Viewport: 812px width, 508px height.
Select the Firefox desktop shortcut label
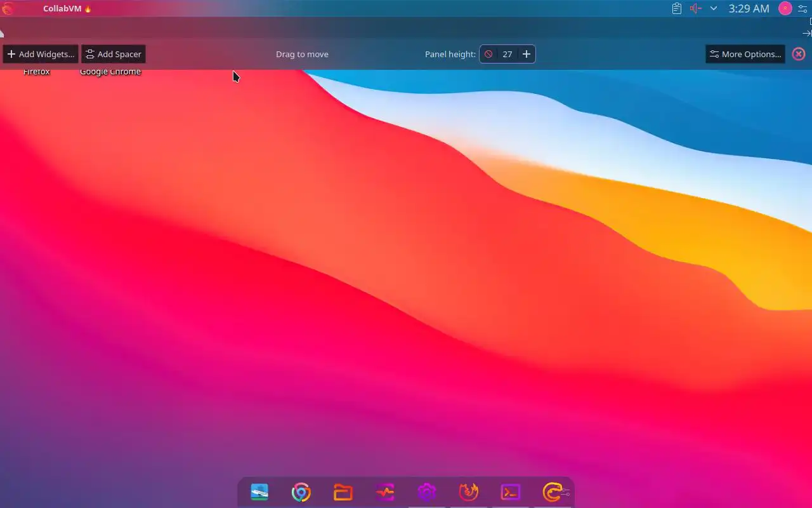point(37,72)
